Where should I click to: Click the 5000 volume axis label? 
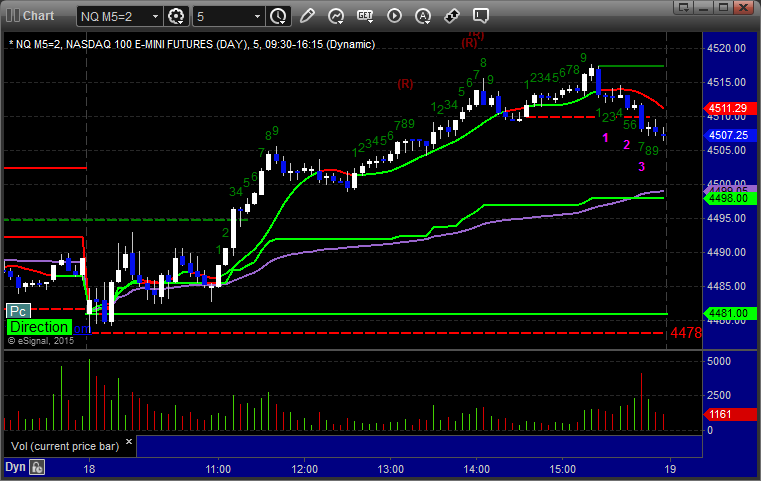719,361
